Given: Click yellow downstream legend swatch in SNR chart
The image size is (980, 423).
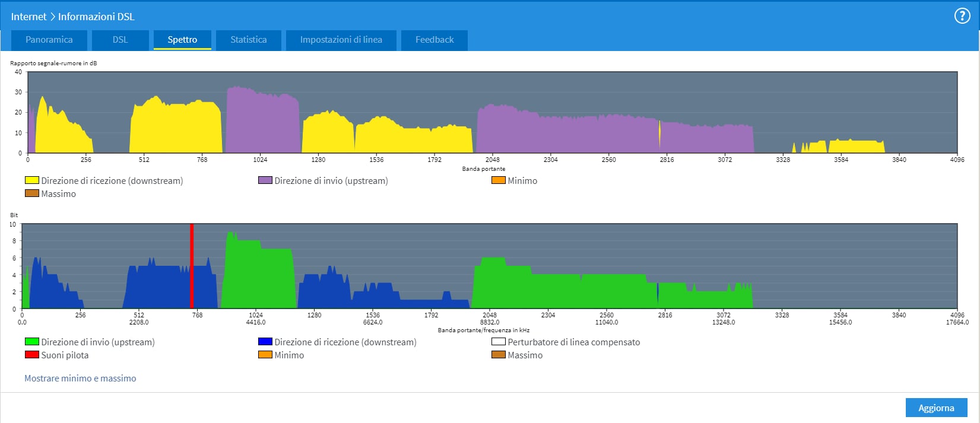Looking at the screenshot, I should [31, 180].
